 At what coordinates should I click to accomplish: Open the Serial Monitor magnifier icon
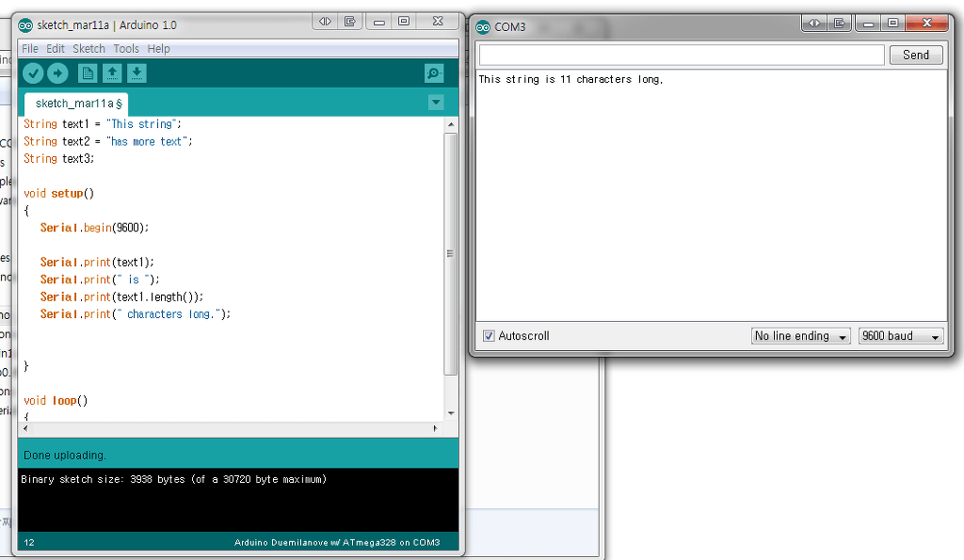pyautogui.click(x=434, y=73)
